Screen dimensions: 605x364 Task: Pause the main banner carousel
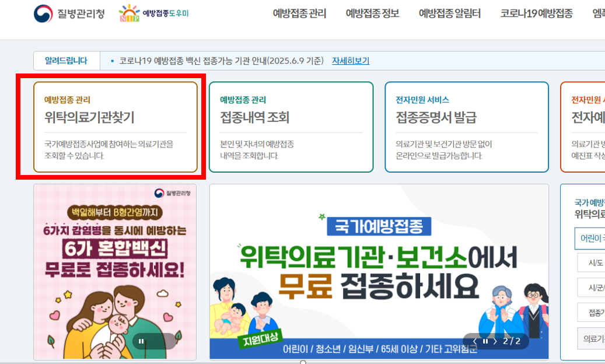click(x=485, y=341)
